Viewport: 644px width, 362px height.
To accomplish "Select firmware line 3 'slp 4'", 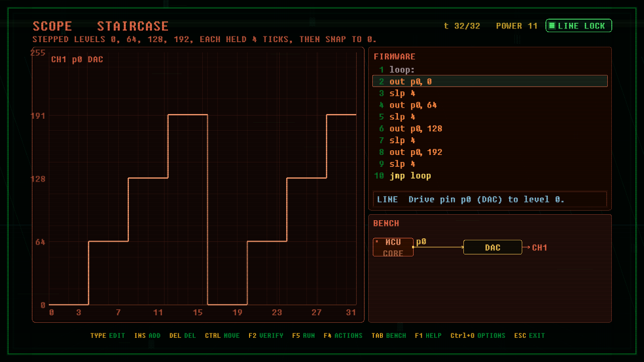I will [490, 94].
